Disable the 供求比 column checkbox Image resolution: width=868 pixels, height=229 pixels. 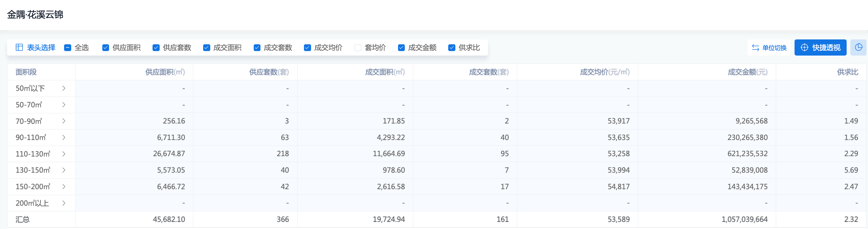tap(452, 48)
